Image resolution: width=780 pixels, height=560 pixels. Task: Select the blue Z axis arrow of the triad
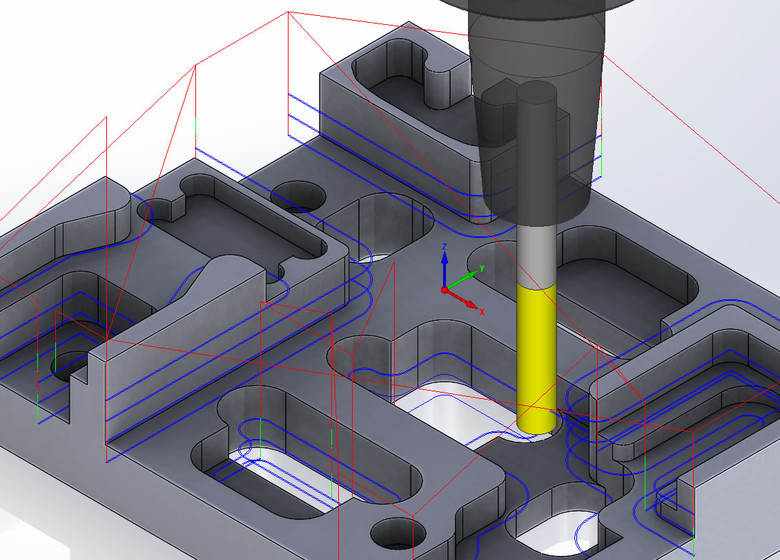point(445,266)
